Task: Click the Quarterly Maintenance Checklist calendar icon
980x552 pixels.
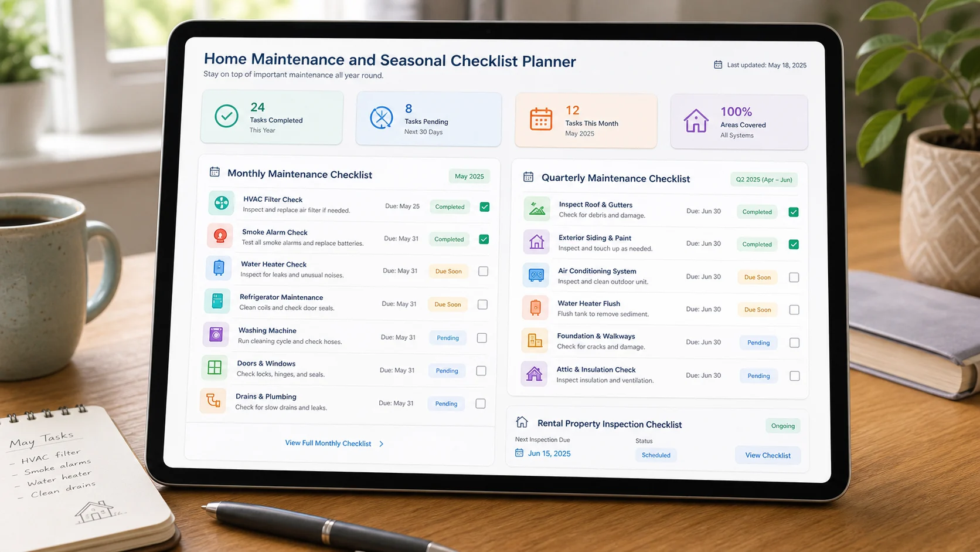Action: pos(528,177)
